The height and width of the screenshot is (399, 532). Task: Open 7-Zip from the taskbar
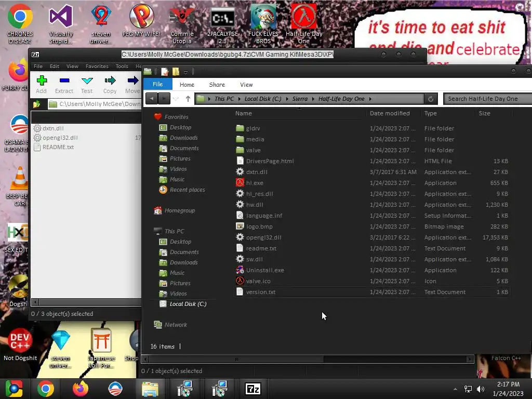click(x=253, y=389)
